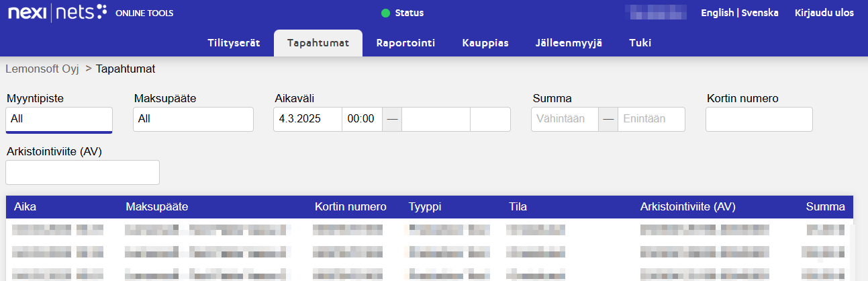Click the Aikaväli start date field
This screenshot has width=868, height=281.
coord(307,119)
